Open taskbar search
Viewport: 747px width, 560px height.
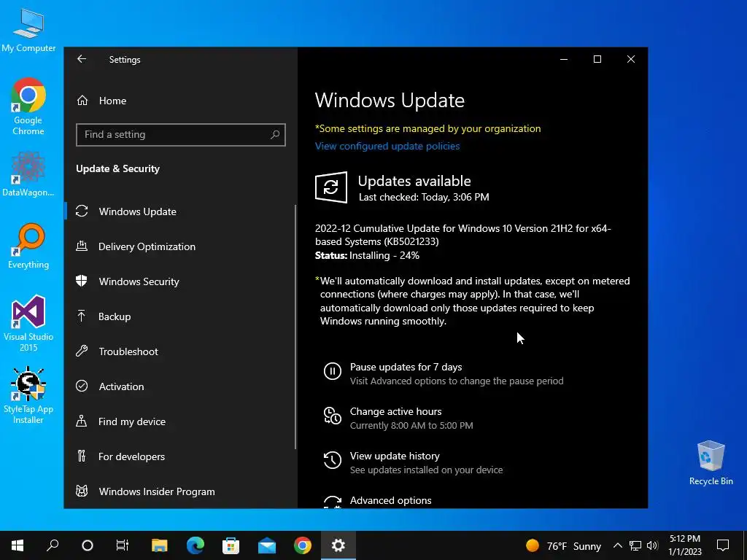(x=53, y=545)
